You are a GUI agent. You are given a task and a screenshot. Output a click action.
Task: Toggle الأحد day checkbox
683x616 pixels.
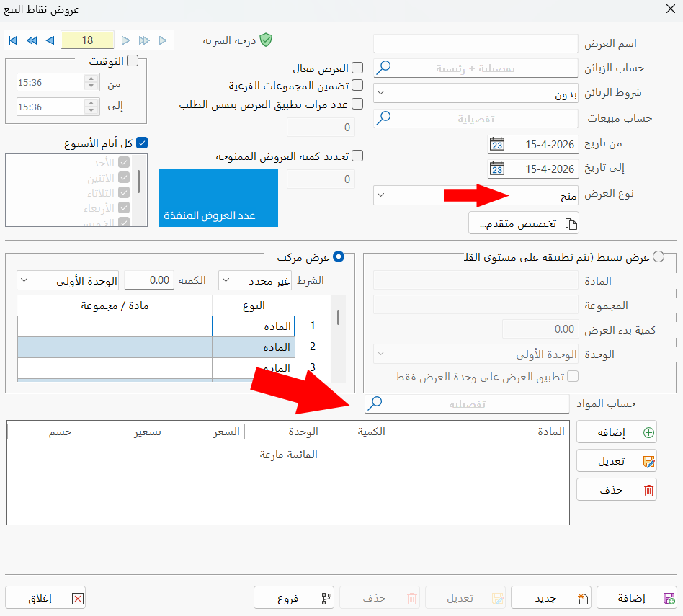click(x=124, y=163)
